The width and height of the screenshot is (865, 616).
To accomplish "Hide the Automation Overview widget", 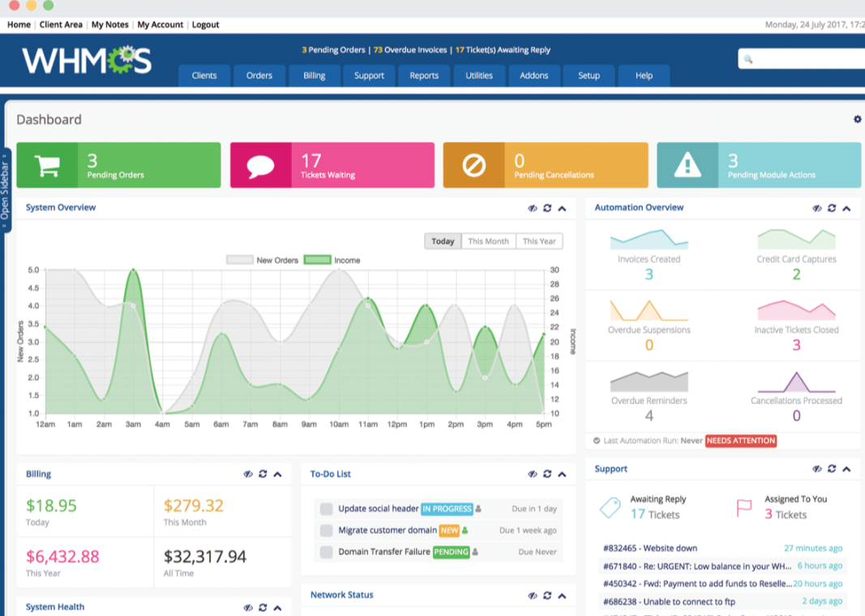I will click(817, 208).
